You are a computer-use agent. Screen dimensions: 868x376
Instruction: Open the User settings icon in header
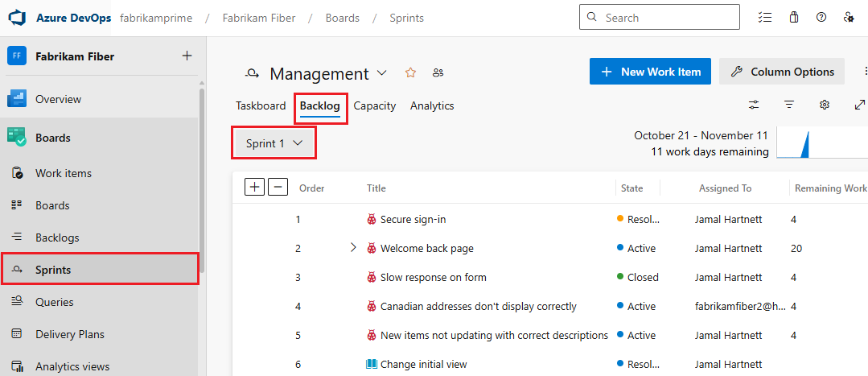pos(849,18)
